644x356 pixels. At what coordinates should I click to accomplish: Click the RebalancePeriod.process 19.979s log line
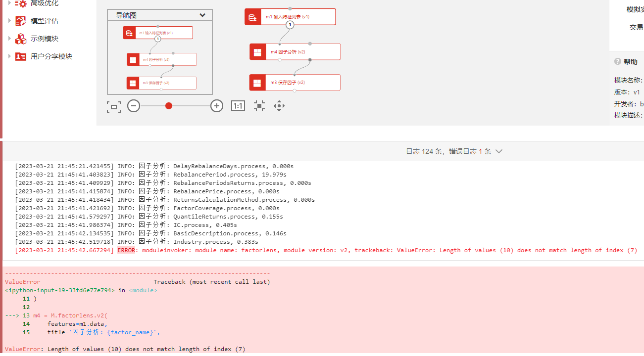tap(151, 175)
